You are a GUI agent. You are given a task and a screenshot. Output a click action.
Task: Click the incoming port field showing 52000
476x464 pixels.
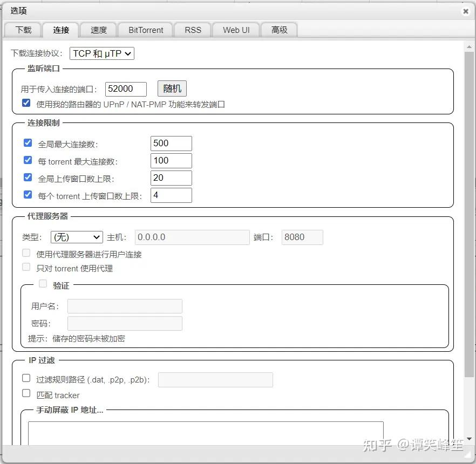click(x=126, y=89)
